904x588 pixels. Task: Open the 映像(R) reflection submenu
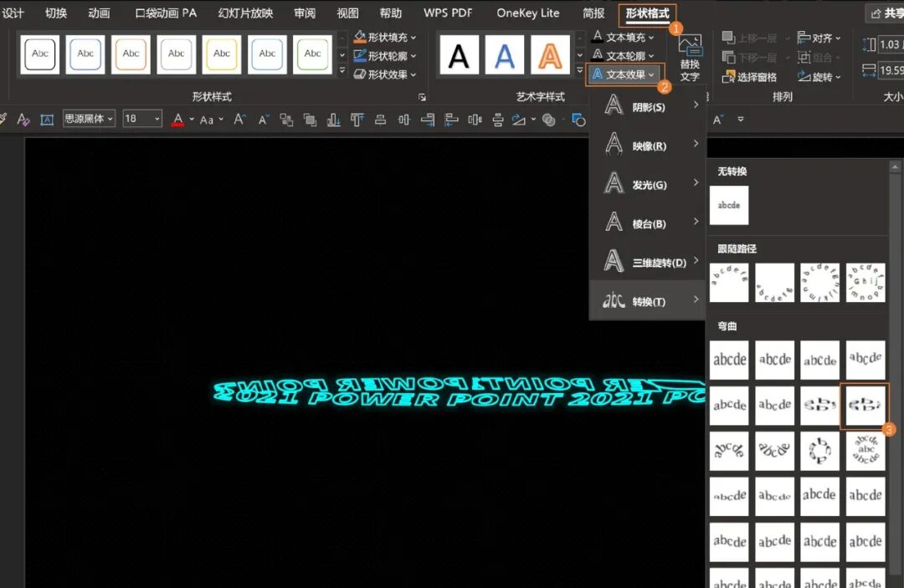(x=647, y=146)
